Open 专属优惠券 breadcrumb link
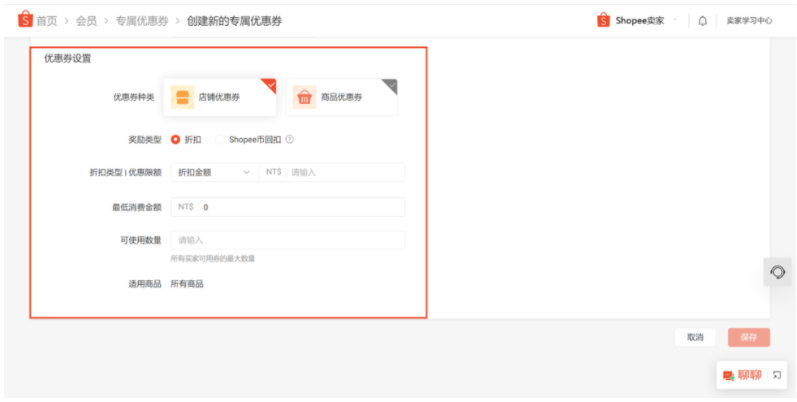 pyautogui.click(x=142, y=21)
